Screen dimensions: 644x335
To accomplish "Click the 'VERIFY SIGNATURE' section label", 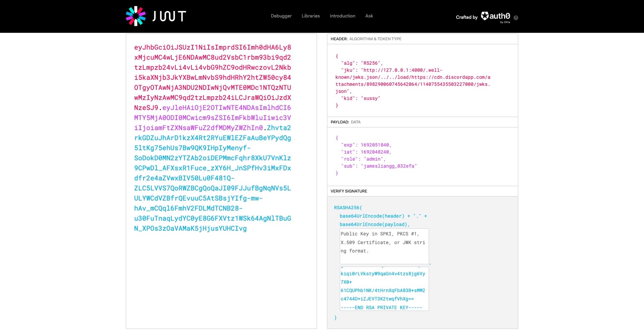I will (x=349, y=191).
